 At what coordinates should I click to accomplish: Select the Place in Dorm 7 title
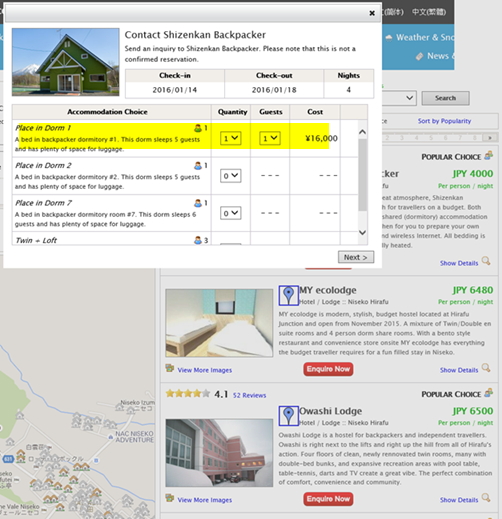tap(43, 203)
